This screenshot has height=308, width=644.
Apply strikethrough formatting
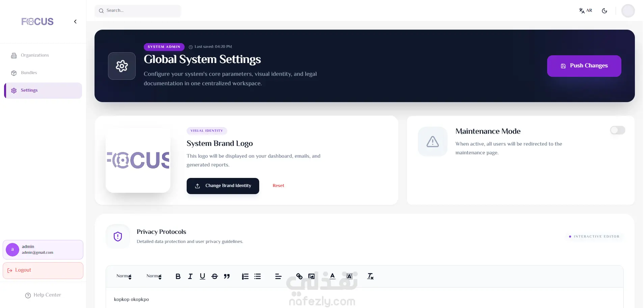(215, 276)
